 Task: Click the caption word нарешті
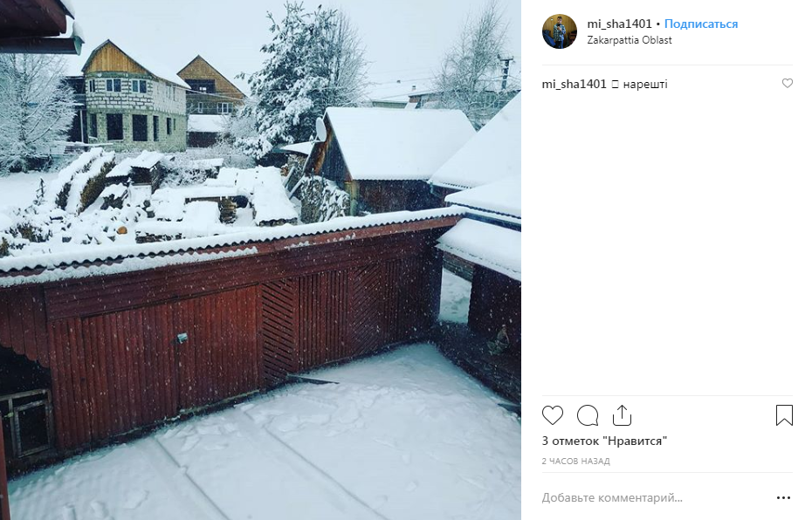pos(644,84)
